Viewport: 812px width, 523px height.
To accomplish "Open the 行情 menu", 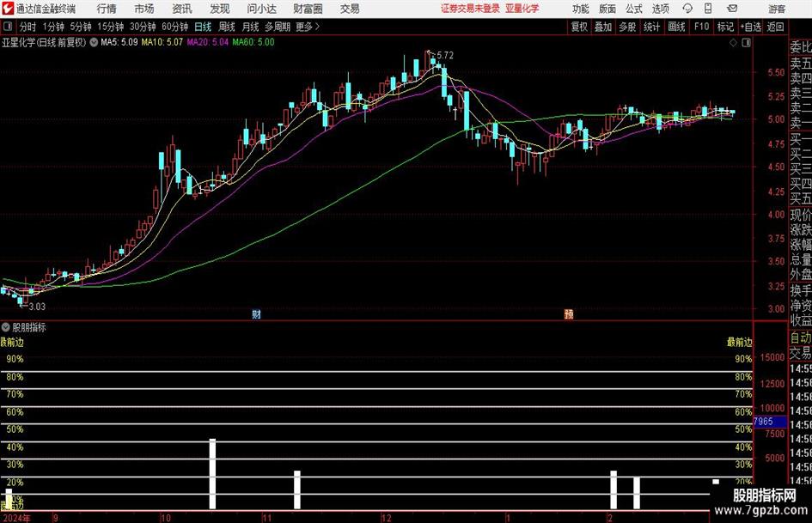I will [107, 9].
